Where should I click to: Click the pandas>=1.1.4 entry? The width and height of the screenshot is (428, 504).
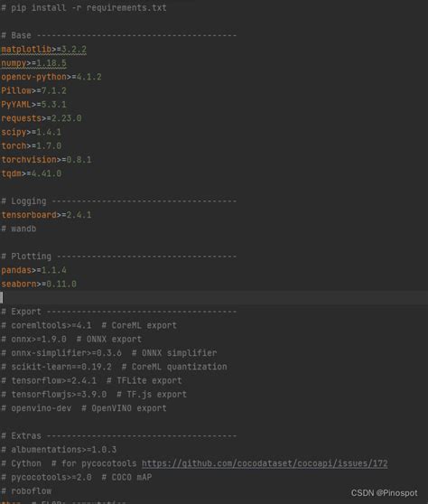pyautogui.click(x=33, y=270)
